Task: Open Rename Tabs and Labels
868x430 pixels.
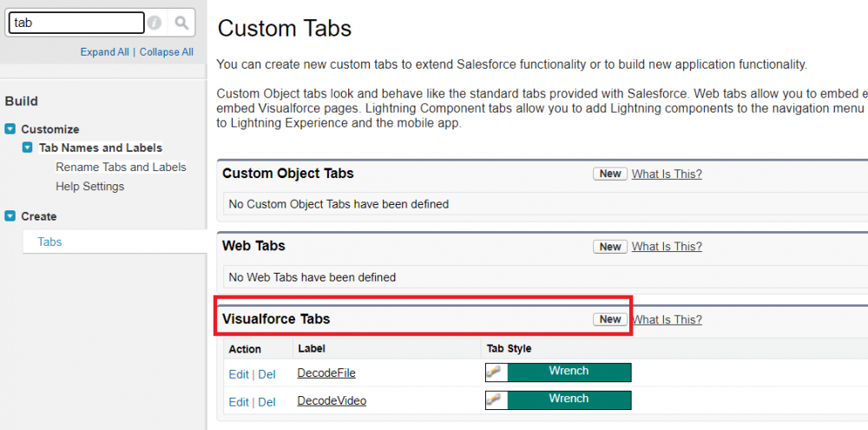Action: click(121, 167)
